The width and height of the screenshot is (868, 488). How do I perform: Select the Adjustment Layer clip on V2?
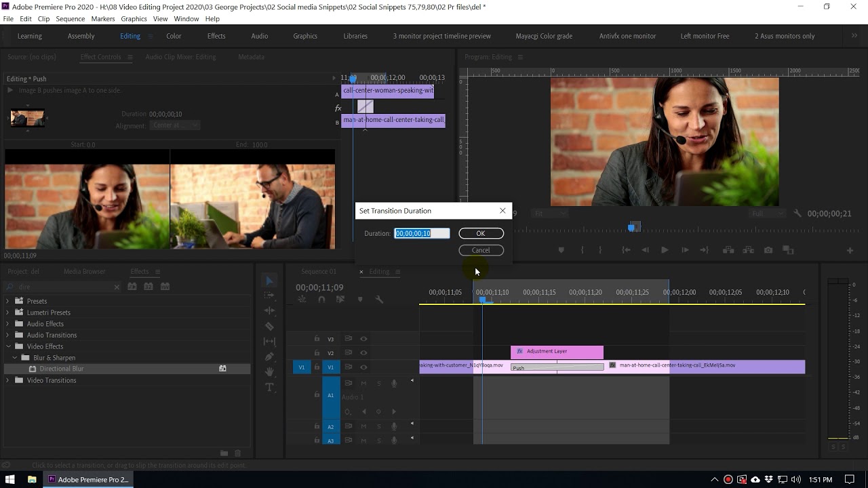click(x=557, y=351)
